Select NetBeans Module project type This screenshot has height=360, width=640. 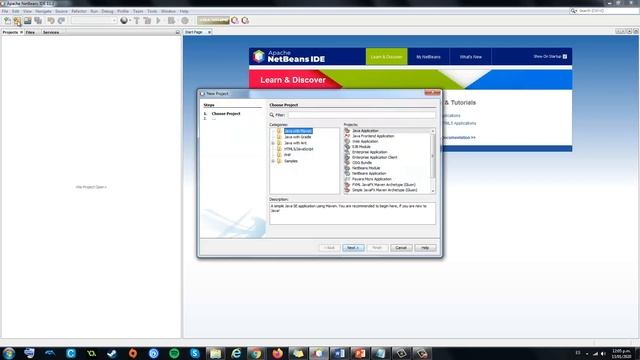366,168
